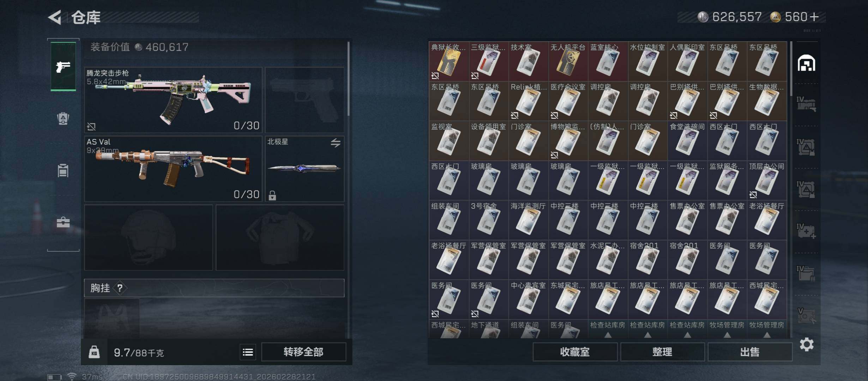
Task: Select the main stash house icon
Action: point(806,63)
